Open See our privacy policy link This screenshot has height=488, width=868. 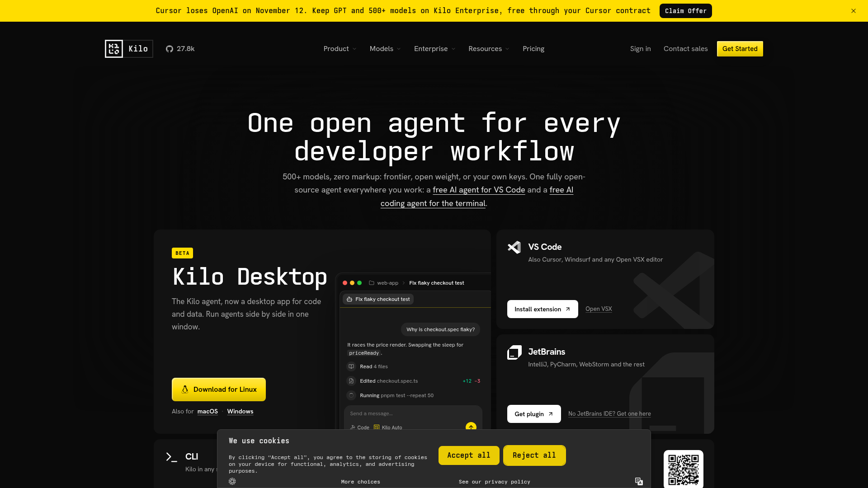(x=495, y=482)
